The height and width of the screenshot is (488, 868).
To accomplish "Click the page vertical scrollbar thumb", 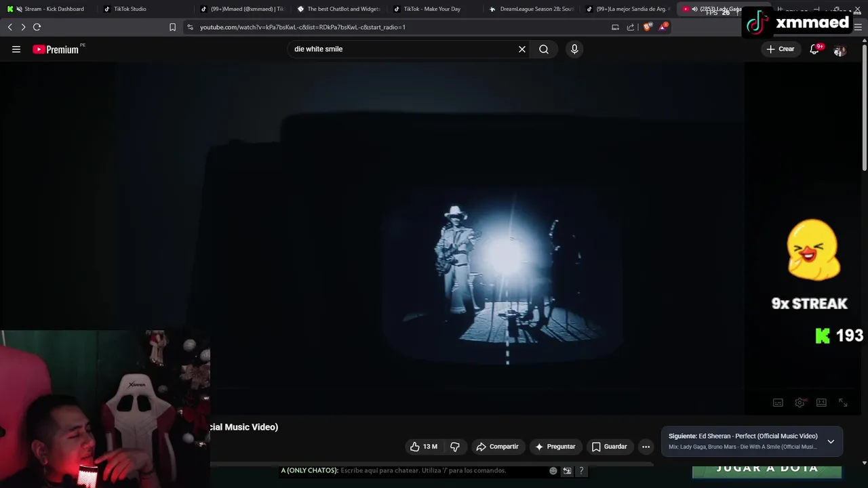I will click(x=864, y=107).
